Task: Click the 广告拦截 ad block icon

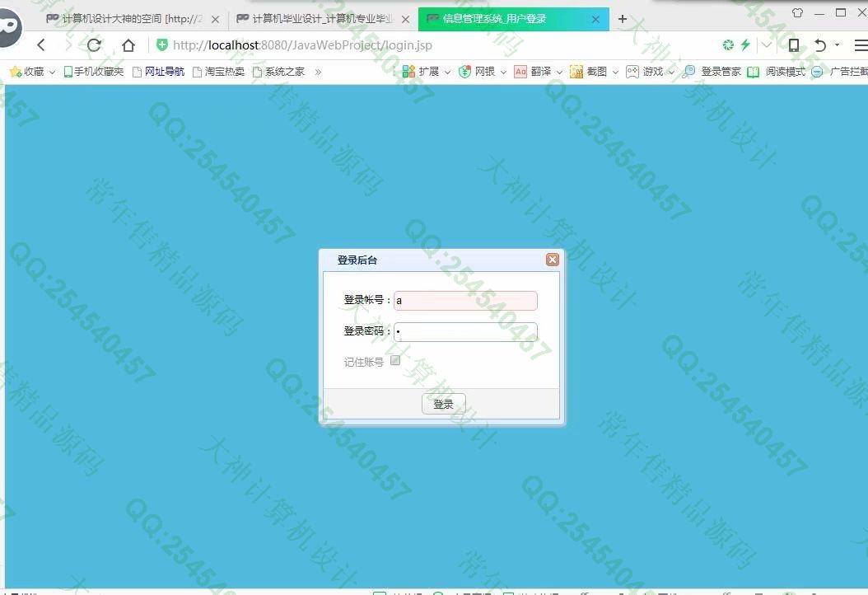Action: click(817, 72)
